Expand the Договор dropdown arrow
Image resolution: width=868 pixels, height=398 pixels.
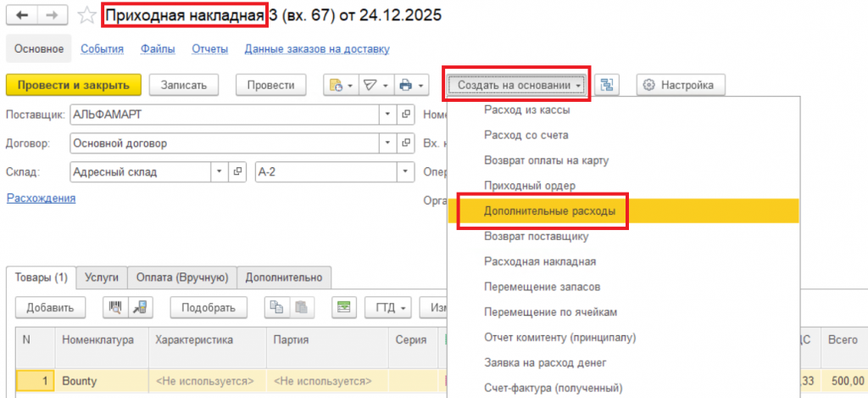(x=388, y=143)
